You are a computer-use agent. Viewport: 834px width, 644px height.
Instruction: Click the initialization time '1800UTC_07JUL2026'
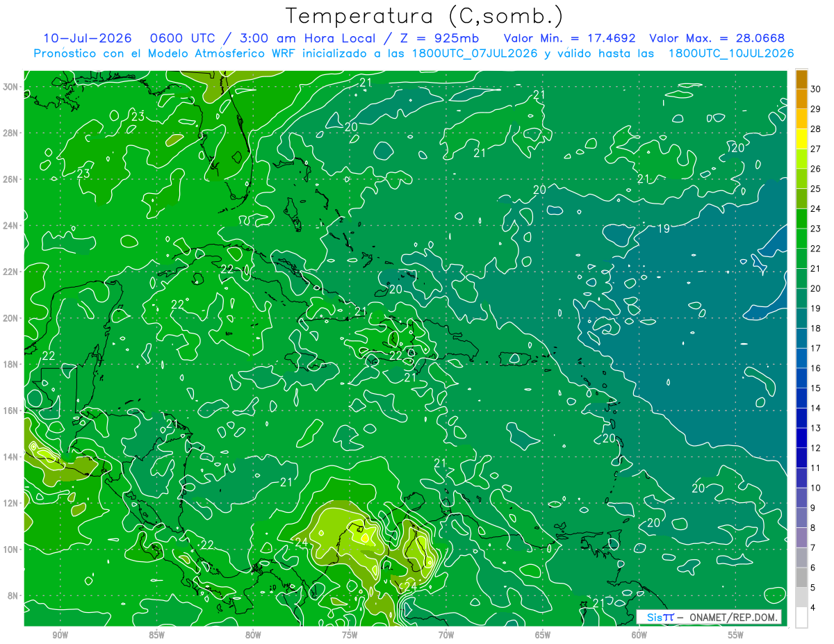[475, 53]
